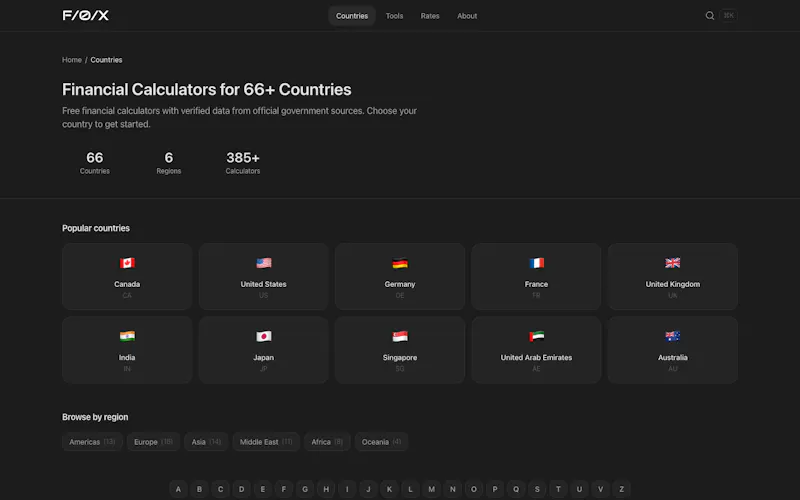Screen dimensions: 800x500
Task: Click the Australia flag icon
Action: click(x=673, y=336)
